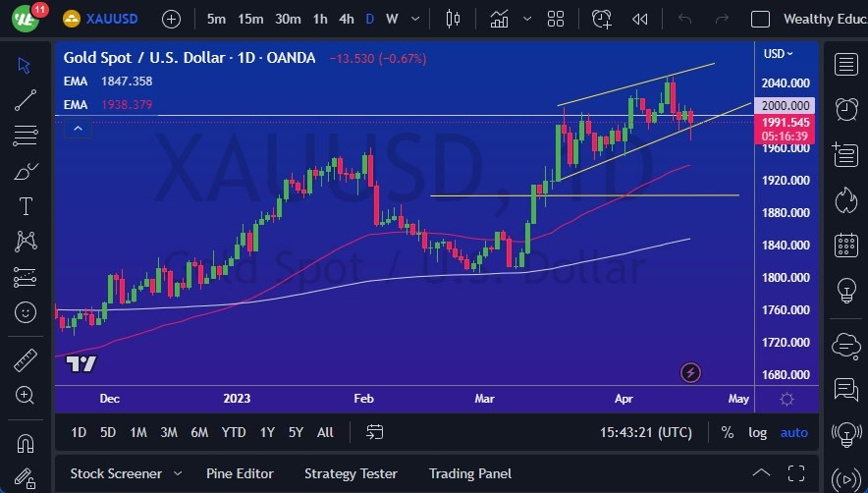This screenshot has width=868, height=493.
Task: Open XAUUSD symbol search
Action: (100, 19)
